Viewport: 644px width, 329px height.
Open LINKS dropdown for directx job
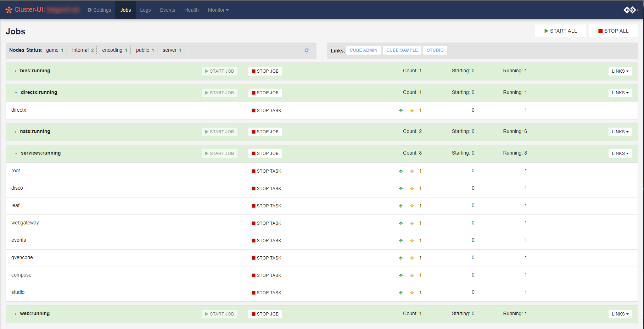click(x=620, y=93)
